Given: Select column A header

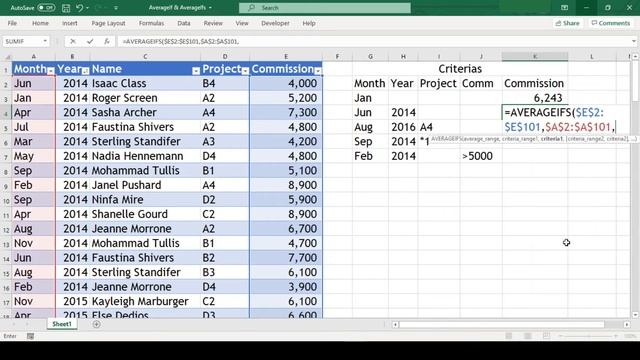Looking at the screenshot, I should tap(33, 56).
